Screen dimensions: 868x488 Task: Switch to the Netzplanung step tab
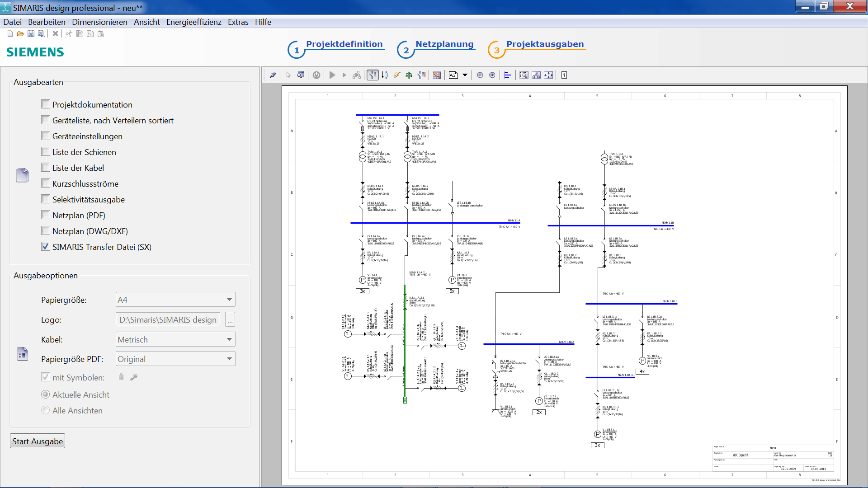coord(444,44)
